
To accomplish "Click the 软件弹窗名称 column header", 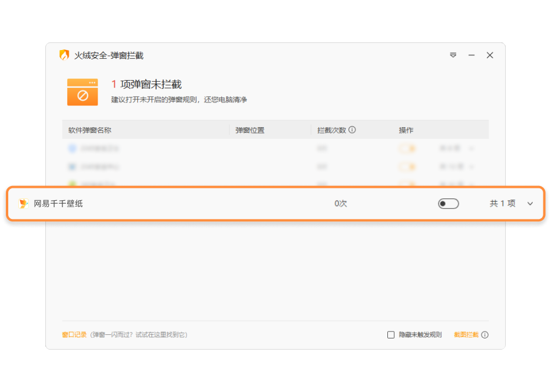I will click(x=89, y=130).
